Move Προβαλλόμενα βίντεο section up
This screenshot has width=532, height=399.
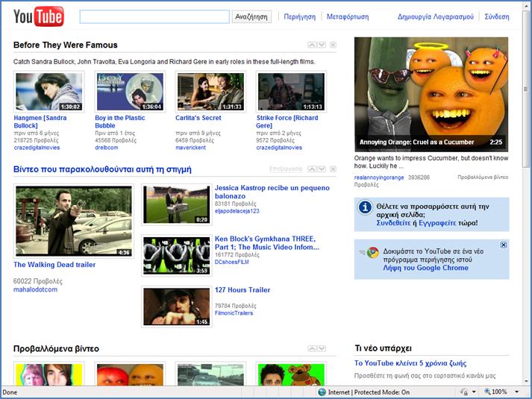(x=312, y=348)
